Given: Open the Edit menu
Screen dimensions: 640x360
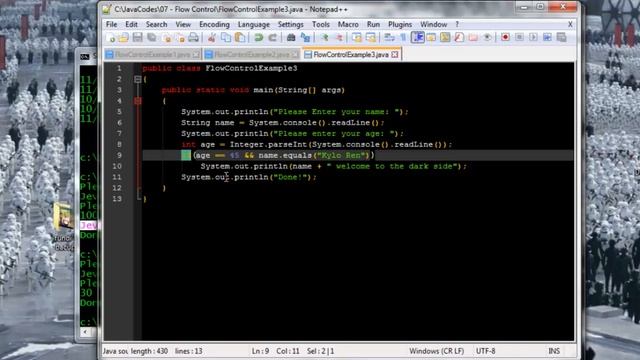Looking at the screenshot, I should [131, 24].
